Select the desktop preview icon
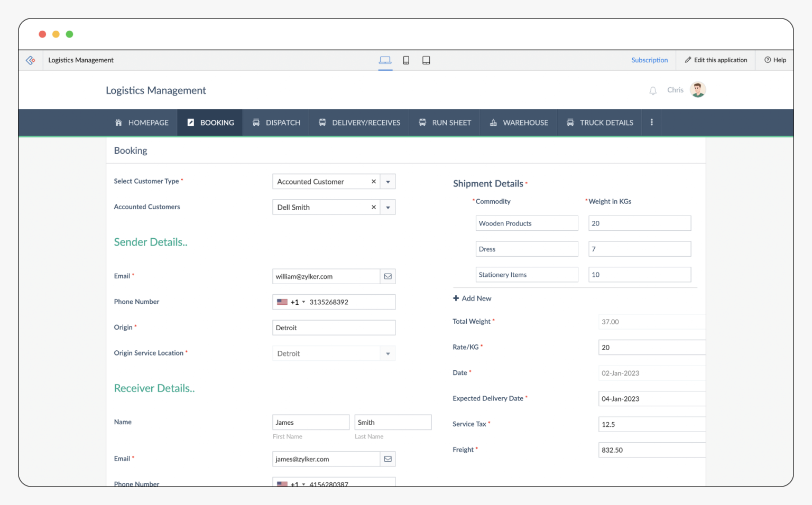 [385, 60]
